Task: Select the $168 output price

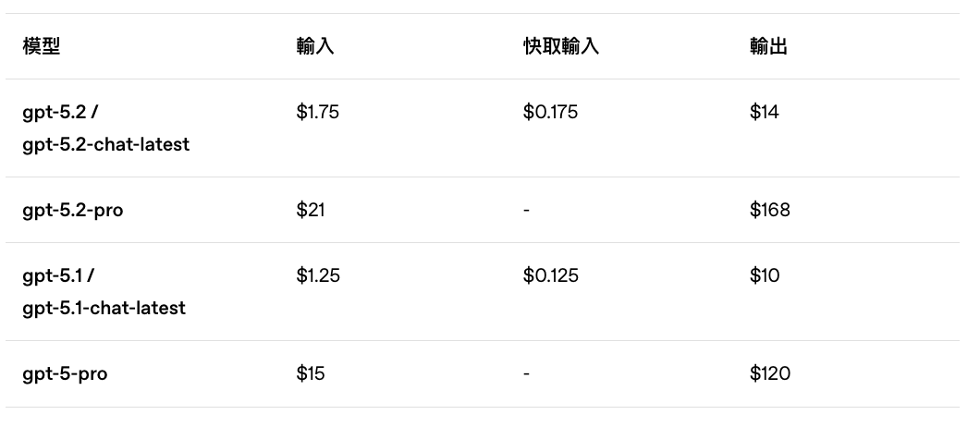Action: [x=770, y=210]
